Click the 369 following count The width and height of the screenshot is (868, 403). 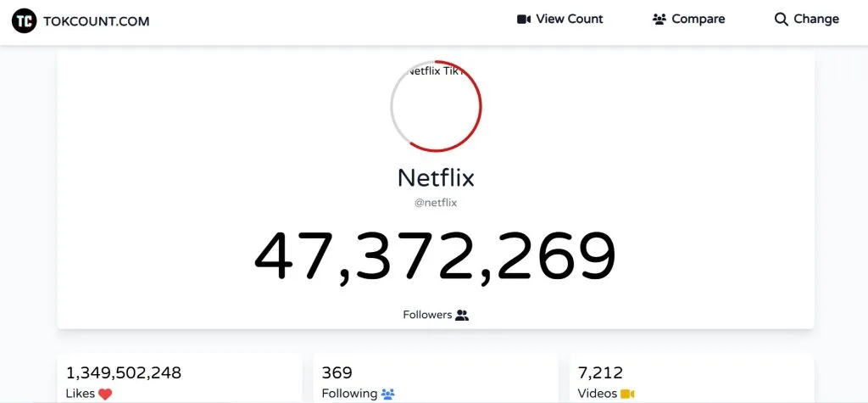point(337,372)
